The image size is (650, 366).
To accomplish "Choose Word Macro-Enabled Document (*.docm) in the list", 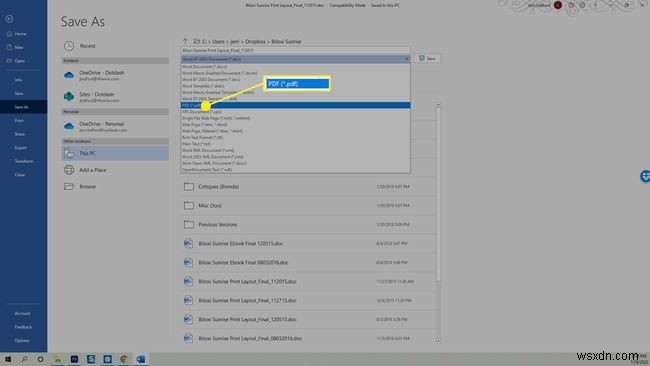I will click(296, 73).
